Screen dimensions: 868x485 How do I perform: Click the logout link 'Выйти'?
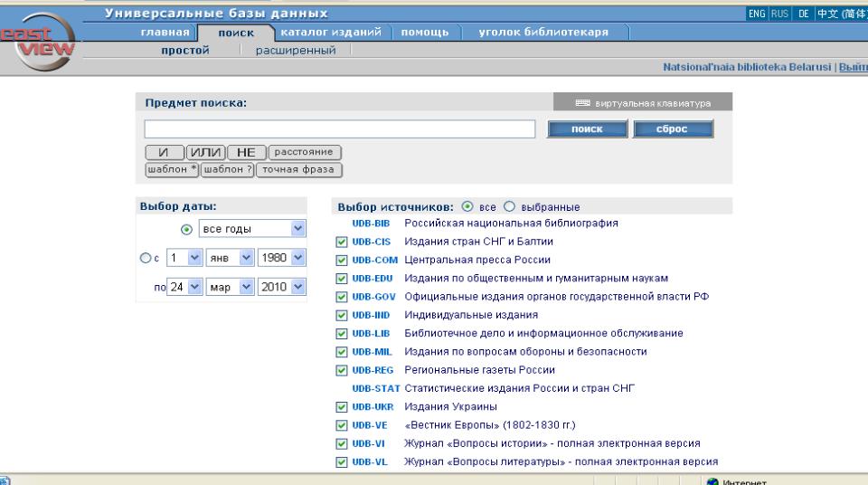click(x=853, y=67)
